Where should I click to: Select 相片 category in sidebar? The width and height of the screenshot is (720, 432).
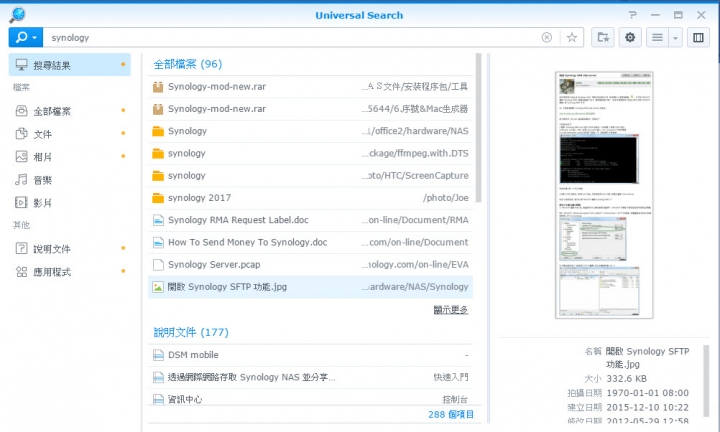pyautogui.click(x=70, y=157)
